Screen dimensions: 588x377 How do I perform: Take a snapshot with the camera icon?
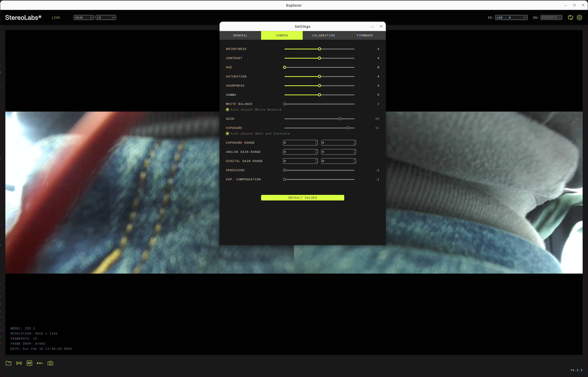[50, 363]
